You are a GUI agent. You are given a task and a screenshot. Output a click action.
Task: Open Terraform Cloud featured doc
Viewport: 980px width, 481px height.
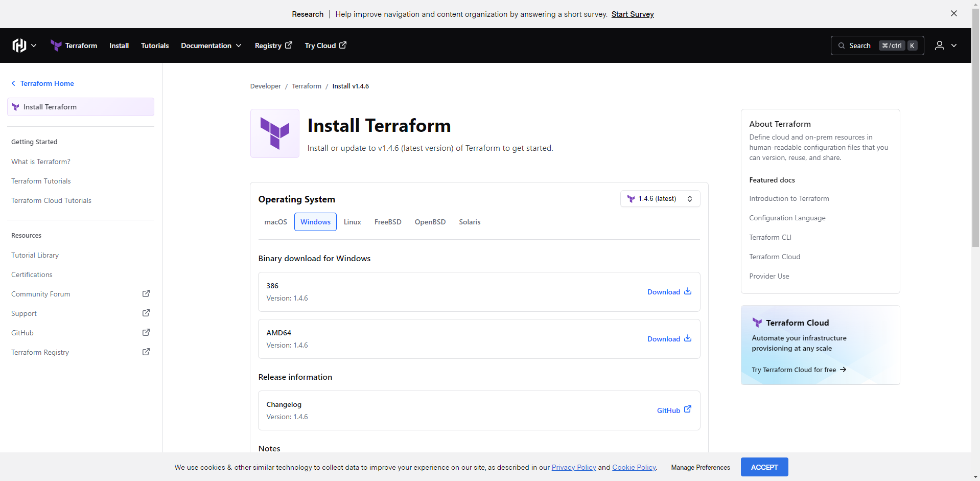(x=775, y=257)
